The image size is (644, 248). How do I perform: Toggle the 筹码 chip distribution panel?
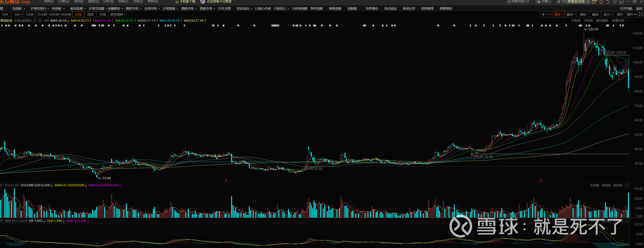(x=583, y=15)
